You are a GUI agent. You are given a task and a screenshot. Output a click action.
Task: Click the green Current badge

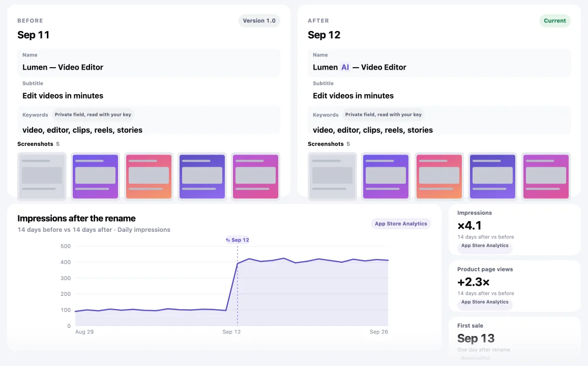coord(554,21)
